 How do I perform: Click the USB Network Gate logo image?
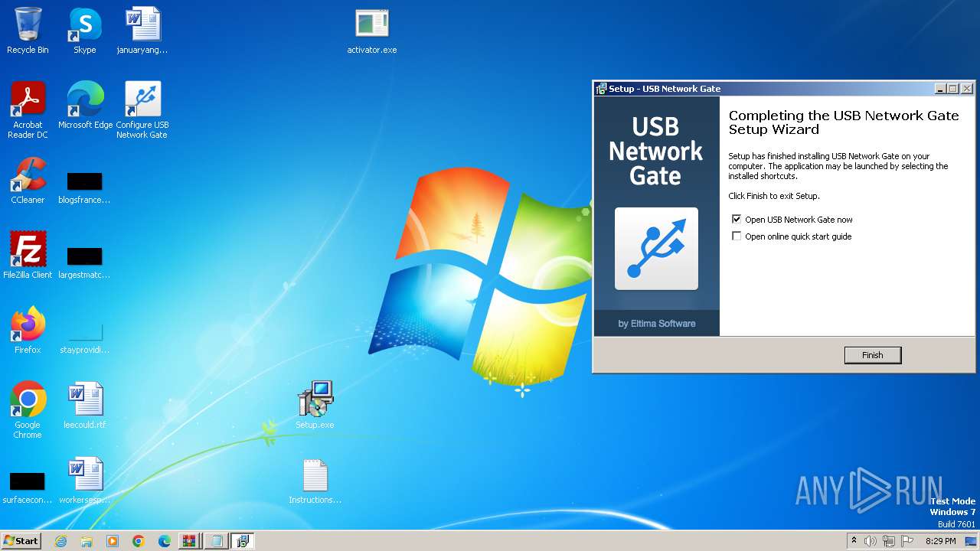[656, 249]
